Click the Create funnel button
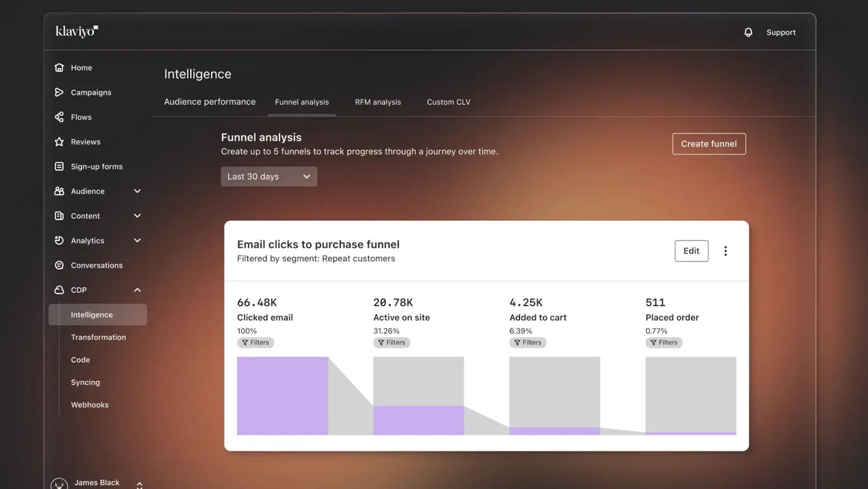Screen dimensions: 868x489 pos(709,144)
